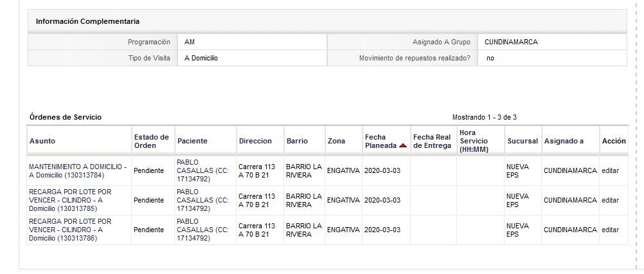
Task: Sort by Fecha Real de Entrega header
Action: [x=432, y=141]
